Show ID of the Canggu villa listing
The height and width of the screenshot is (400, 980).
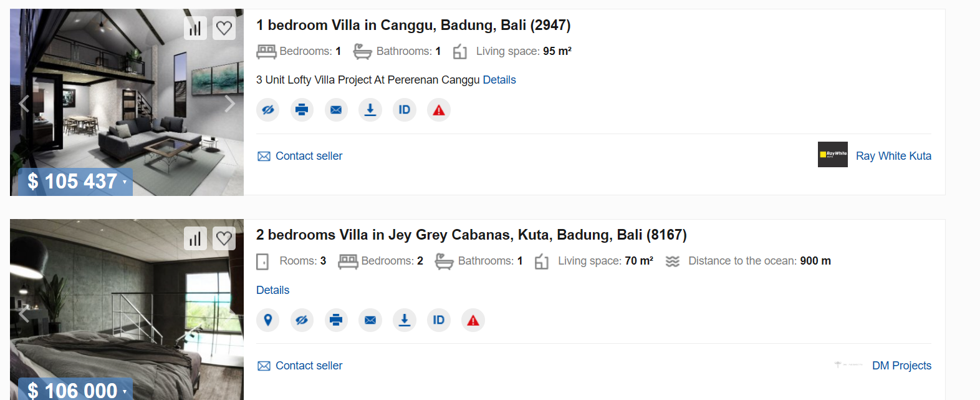(405, 110)
